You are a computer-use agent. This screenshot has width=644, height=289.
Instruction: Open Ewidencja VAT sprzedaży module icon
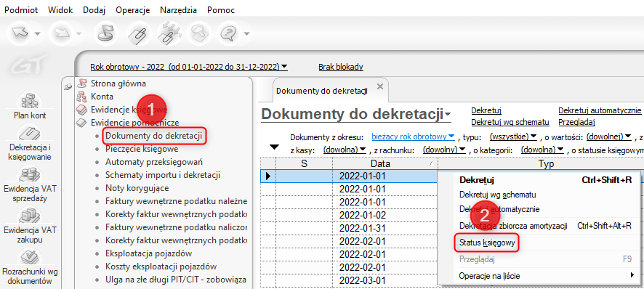pyautogui.click(x=30, y=174)
